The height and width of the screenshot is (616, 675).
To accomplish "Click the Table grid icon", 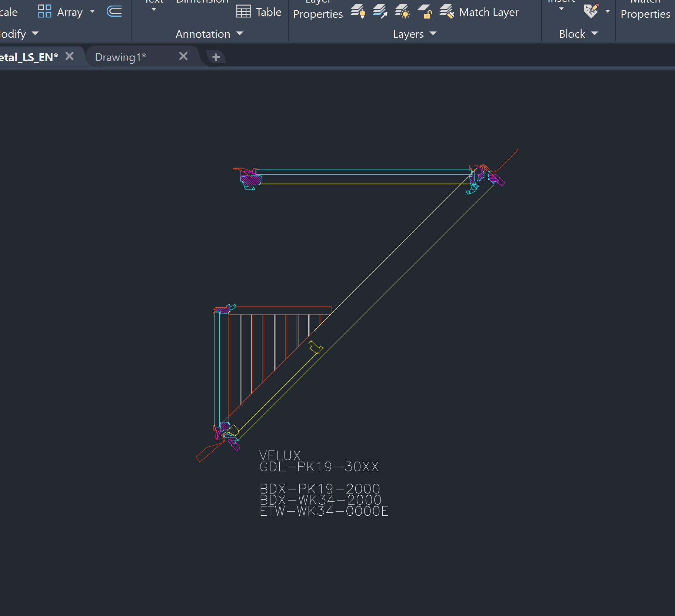I will click(x=243, y=12).
